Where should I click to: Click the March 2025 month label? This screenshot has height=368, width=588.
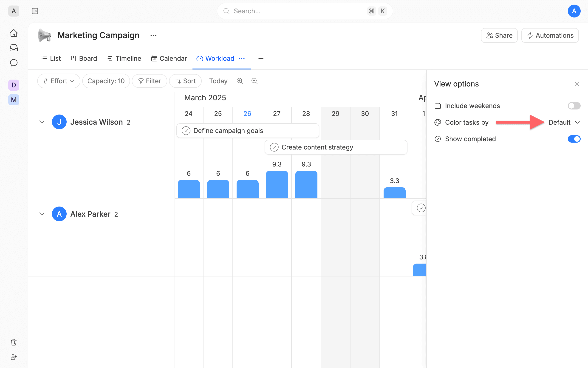pos(205,98)
